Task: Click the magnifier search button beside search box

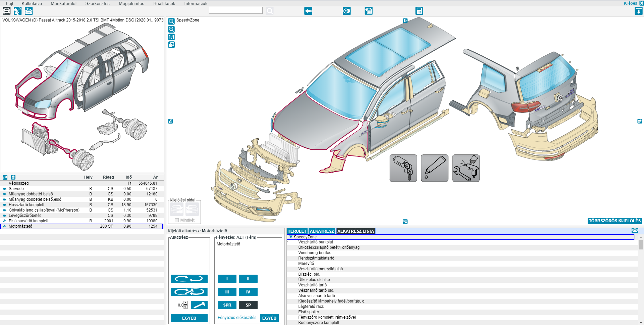Action: 270,11
